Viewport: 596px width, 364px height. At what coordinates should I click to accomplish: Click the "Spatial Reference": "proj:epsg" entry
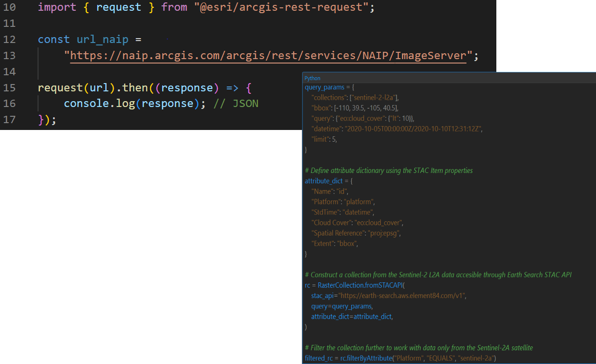[x=356, y=233]
